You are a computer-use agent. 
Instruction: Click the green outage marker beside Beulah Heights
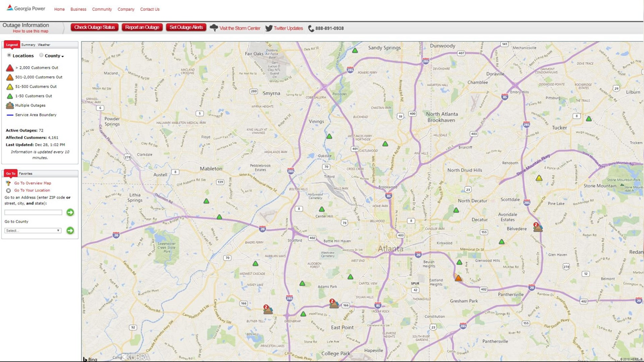point(460,262)
